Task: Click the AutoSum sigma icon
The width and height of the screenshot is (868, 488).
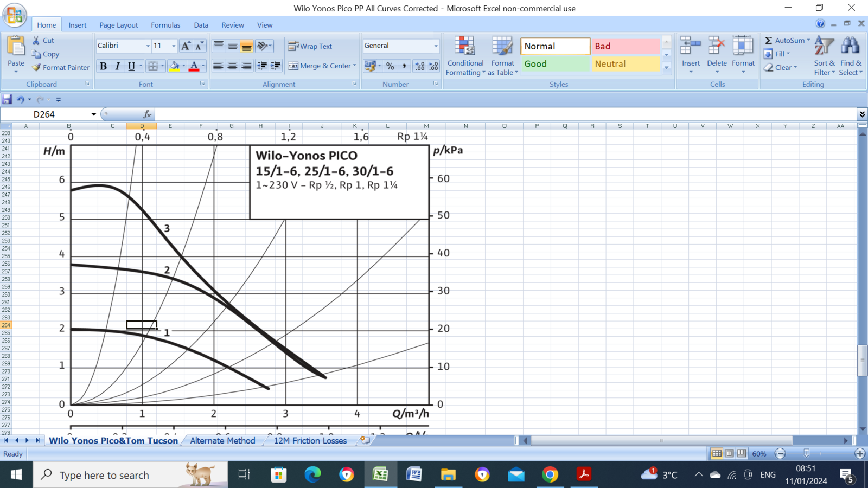Action: click(x=768, y=41)
